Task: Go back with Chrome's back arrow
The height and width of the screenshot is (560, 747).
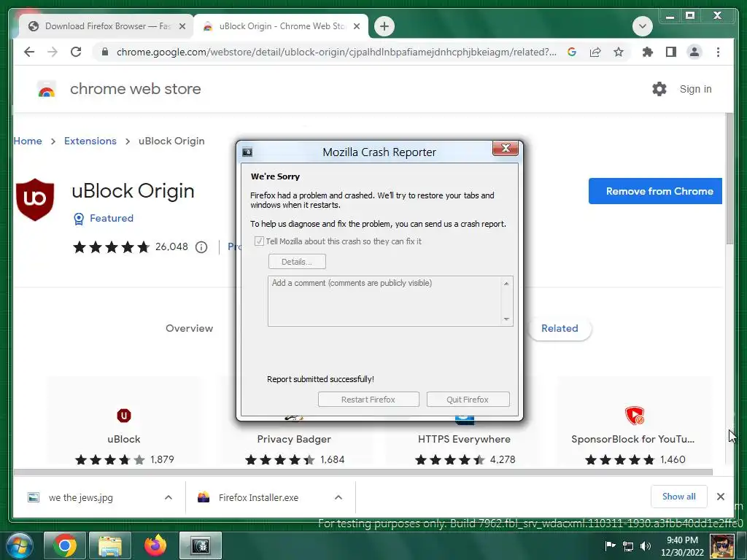Action: 29,52
